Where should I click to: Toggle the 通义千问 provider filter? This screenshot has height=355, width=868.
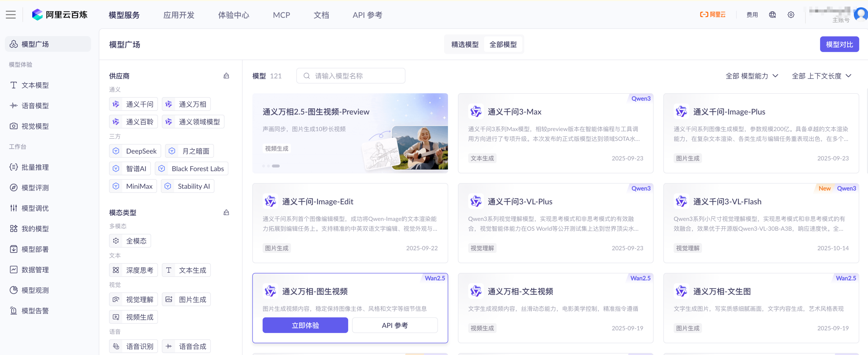point(133,104)
